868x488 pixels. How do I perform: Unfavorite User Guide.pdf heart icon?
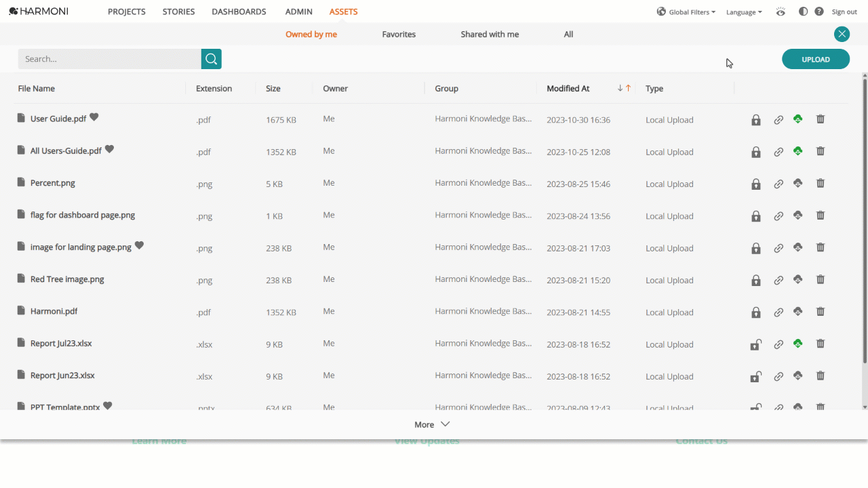(x=94, y=117)
